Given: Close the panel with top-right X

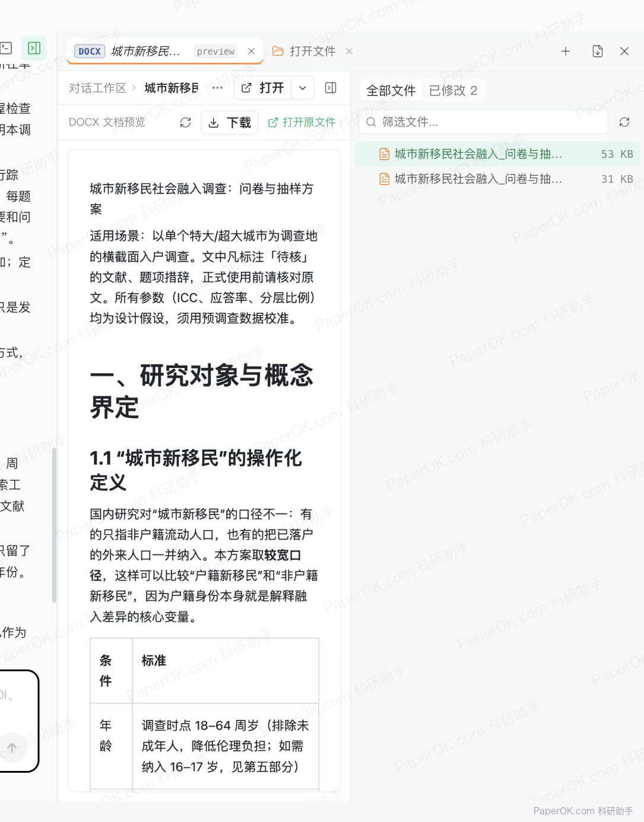Looking at the screenshot, I should [x=624, y=51].
